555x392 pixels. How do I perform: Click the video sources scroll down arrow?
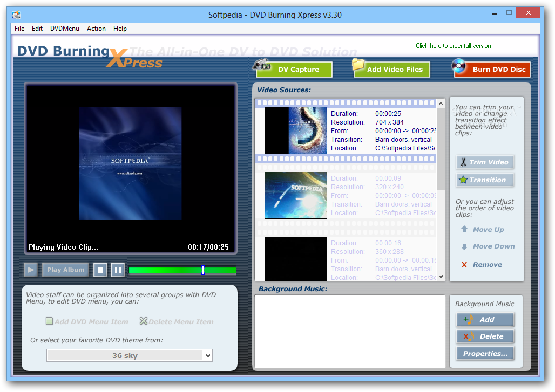tap(441, 277)
